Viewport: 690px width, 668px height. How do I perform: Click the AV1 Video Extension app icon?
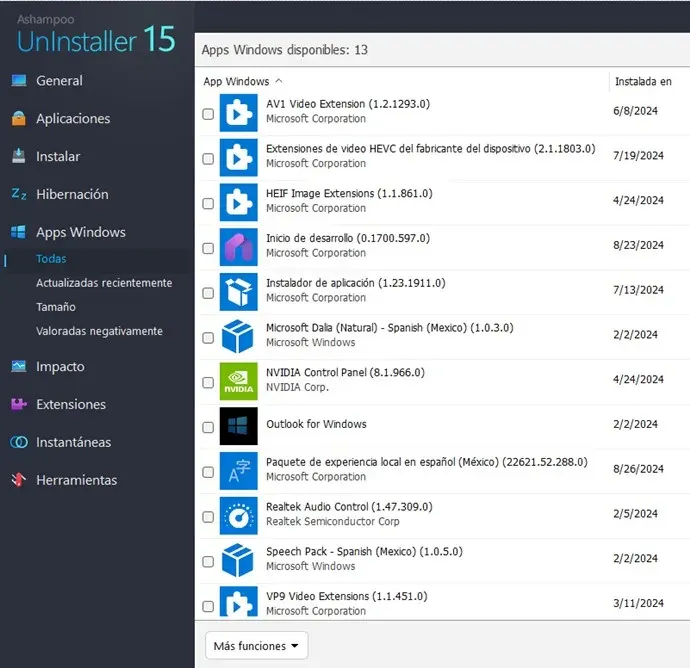tap(239, 114)
